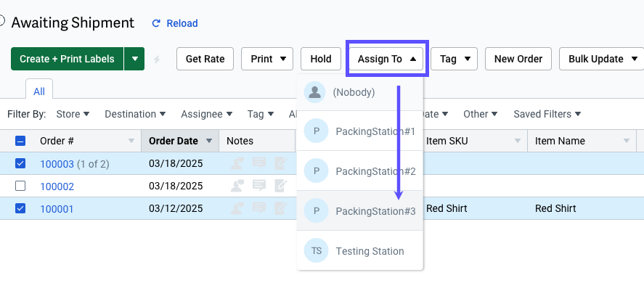Click the lightning bolt quick-ship icon
The image size is (644, 283).
[x=157, y=60]
